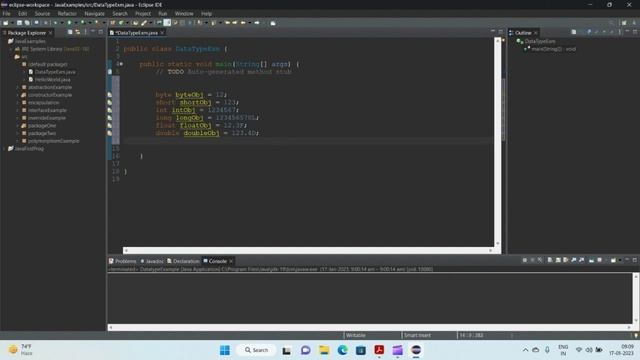Click the Eclipse icon in the taskbar
Viewport: 640px width, 360px height.
(x=416, y=350)
